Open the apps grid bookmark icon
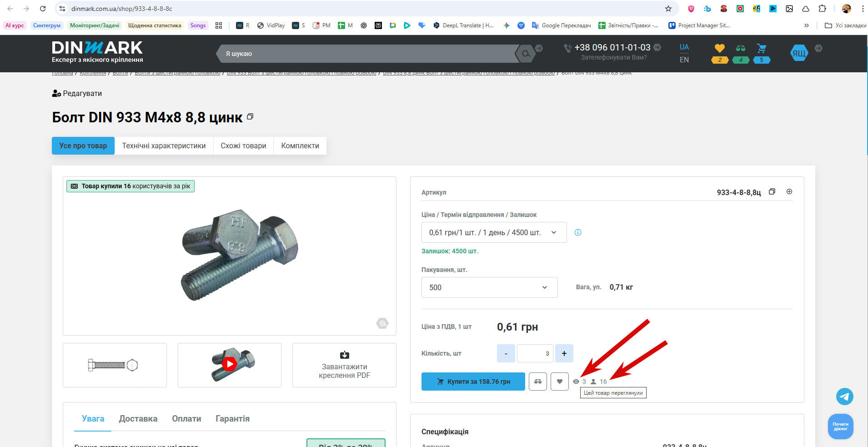868x447 pixels. [219, 25]
